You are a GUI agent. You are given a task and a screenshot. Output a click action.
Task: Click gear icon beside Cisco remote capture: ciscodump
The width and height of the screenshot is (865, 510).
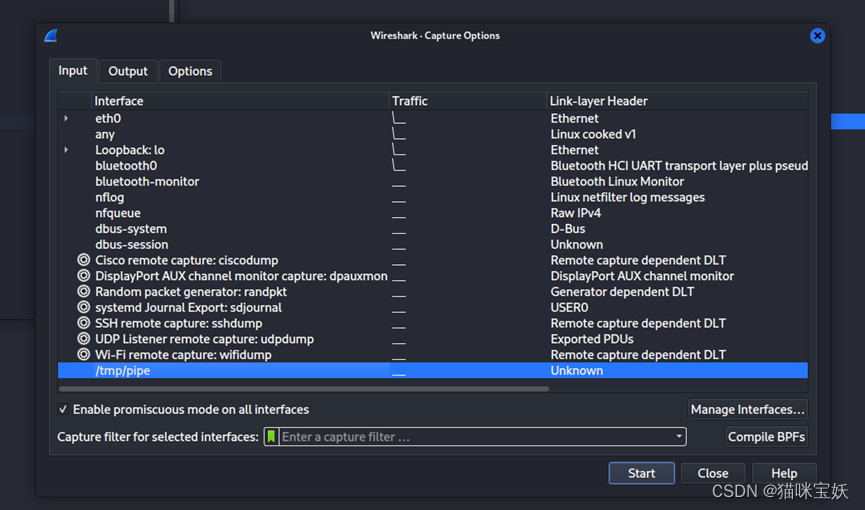[x=83, y=260]
